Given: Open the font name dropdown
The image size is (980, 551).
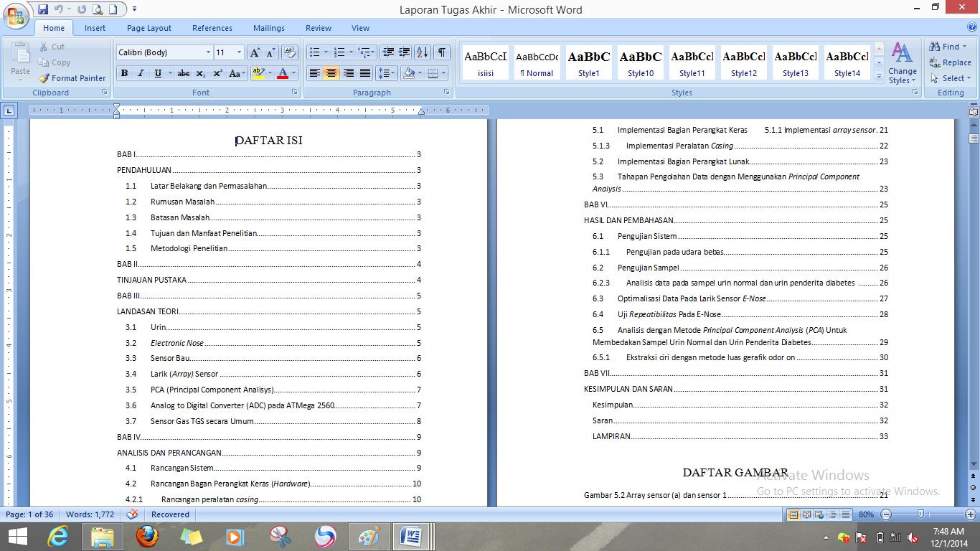Looking at the screenshot, I should point(208,52).
